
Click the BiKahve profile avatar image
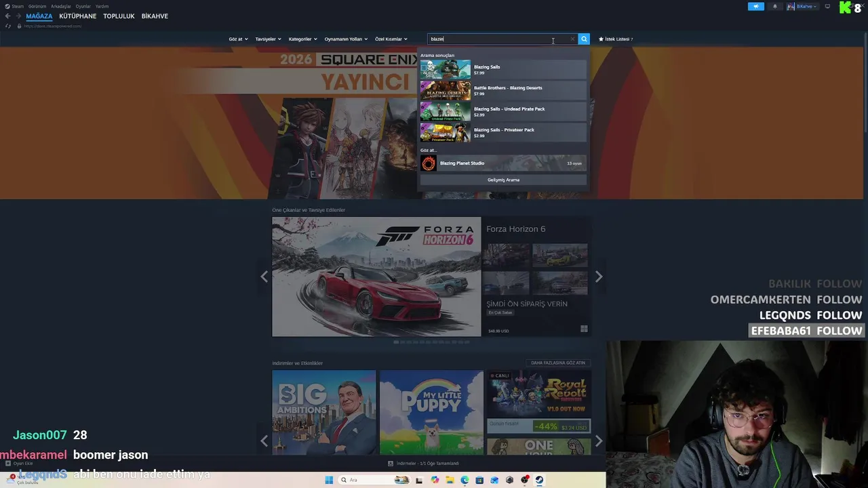pos(791,6)
